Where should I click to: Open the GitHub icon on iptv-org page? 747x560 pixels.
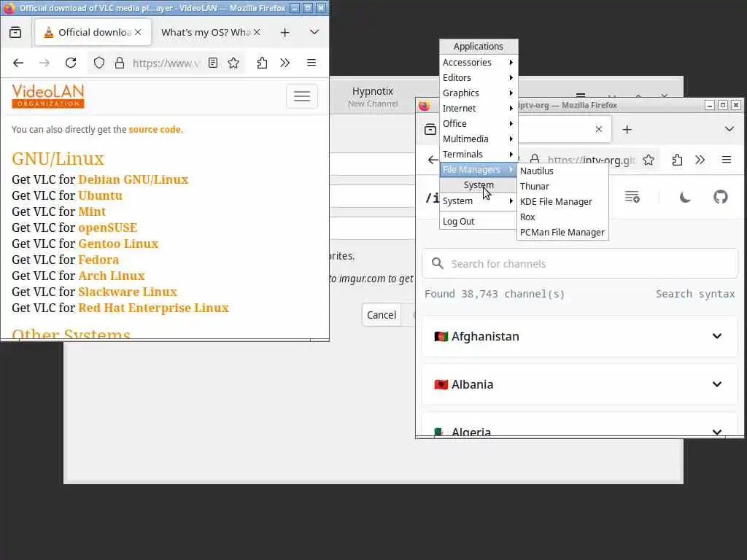click(720, 197)
